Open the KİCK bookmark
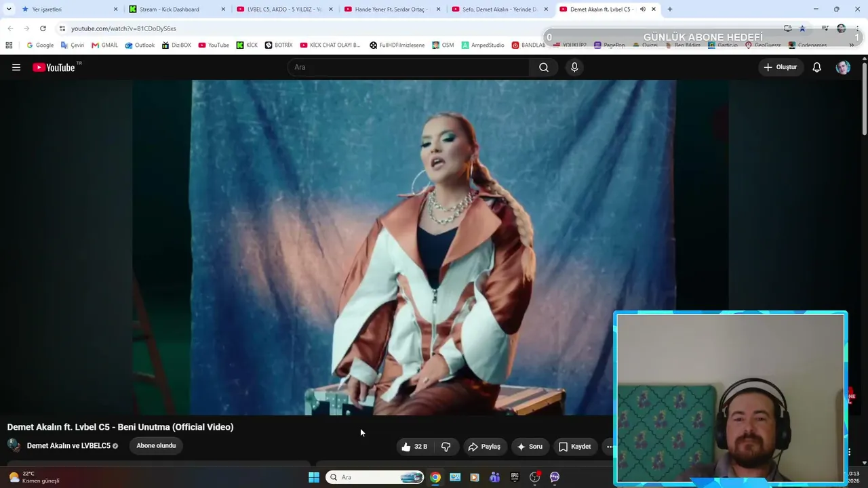Image resolution: width=868 pixels, height=488 pixels. coord(247,45)
